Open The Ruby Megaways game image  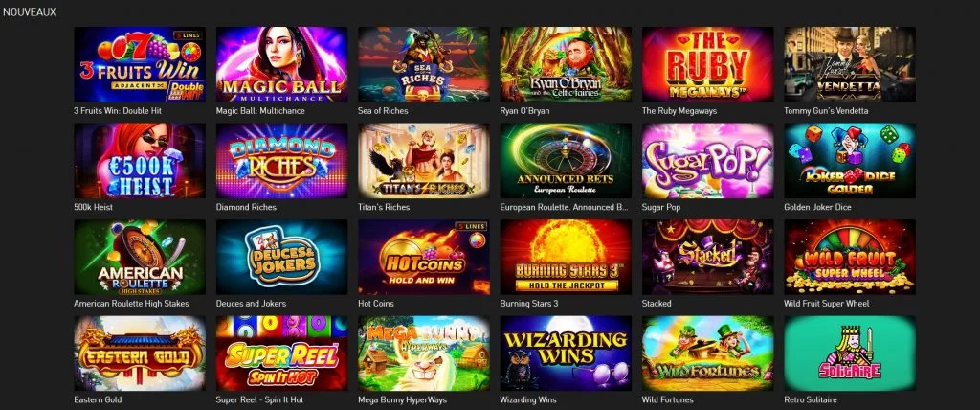point(707,64)
